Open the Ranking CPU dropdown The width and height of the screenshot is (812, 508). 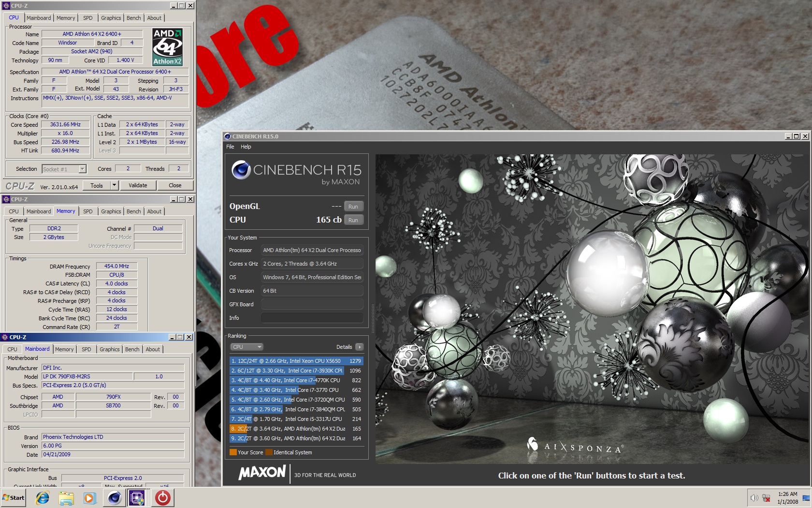pos(246,347)
